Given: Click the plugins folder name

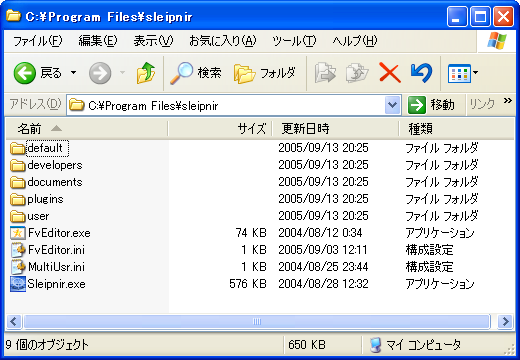Looking at the screenshot, I should pyautogui.click(x=45, y=199).
